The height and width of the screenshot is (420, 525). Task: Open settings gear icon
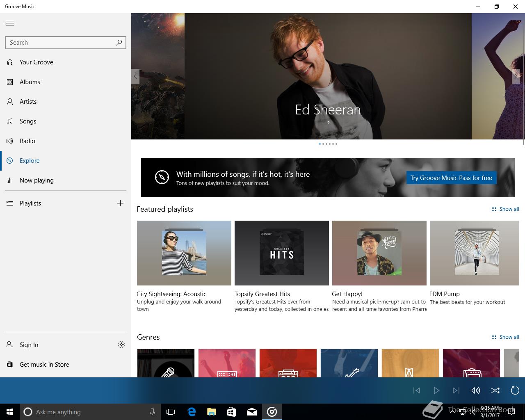point(121,345)
